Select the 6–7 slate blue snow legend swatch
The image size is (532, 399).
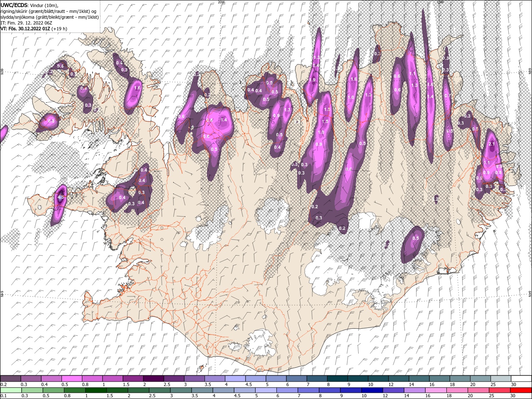(296, 379)
